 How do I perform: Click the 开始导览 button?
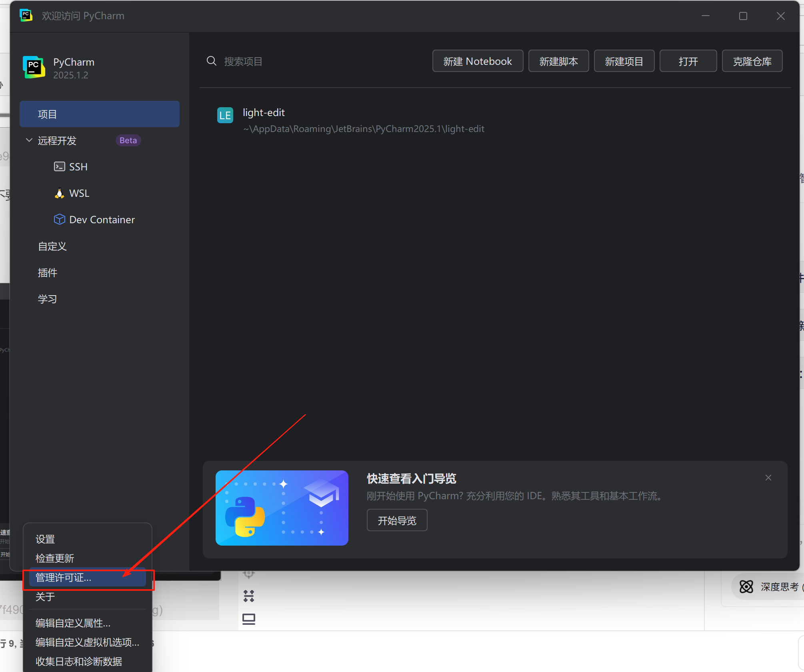(397, 520)
